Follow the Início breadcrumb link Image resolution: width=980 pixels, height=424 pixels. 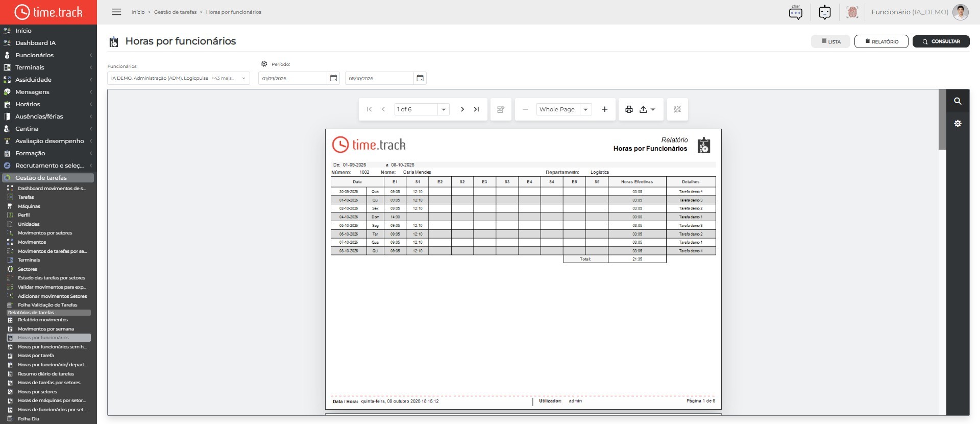tap(138, 12)
